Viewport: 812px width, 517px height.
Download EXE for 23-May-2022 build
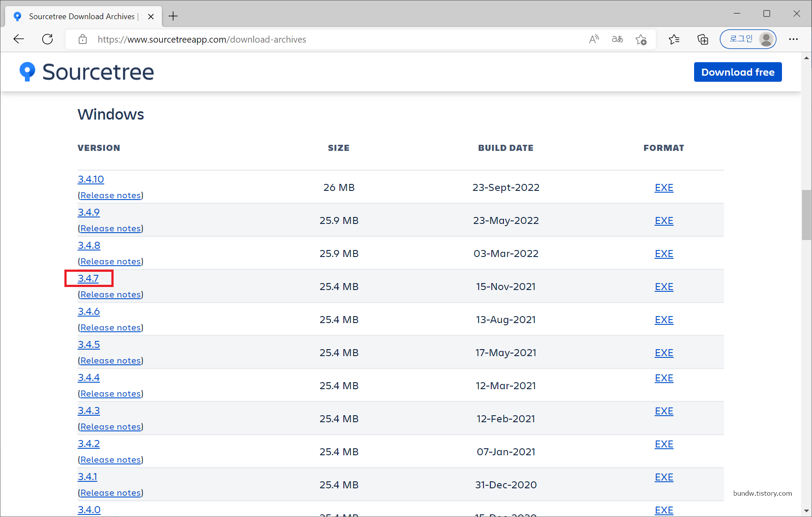664,221
